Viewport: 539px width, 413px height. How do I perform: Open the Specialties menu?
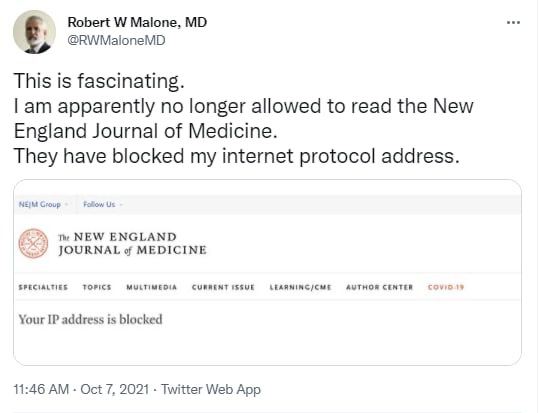pos(43,287)
